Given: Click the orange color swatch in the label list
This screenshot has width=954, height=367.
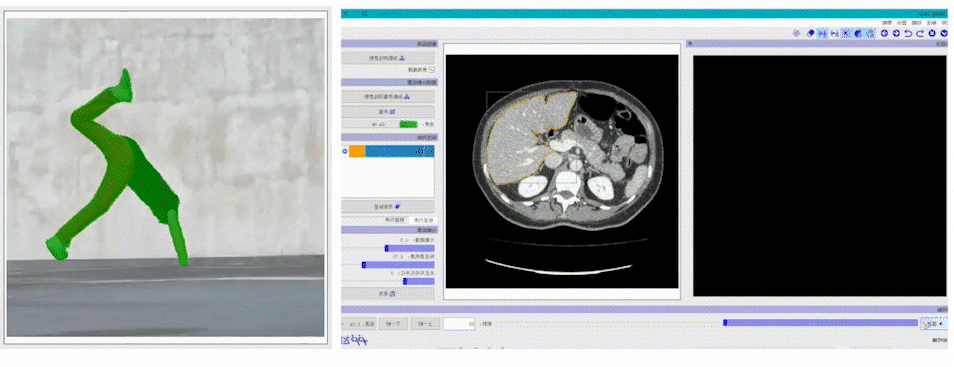Looking at the screenshot, I should (x=357, y=151).
